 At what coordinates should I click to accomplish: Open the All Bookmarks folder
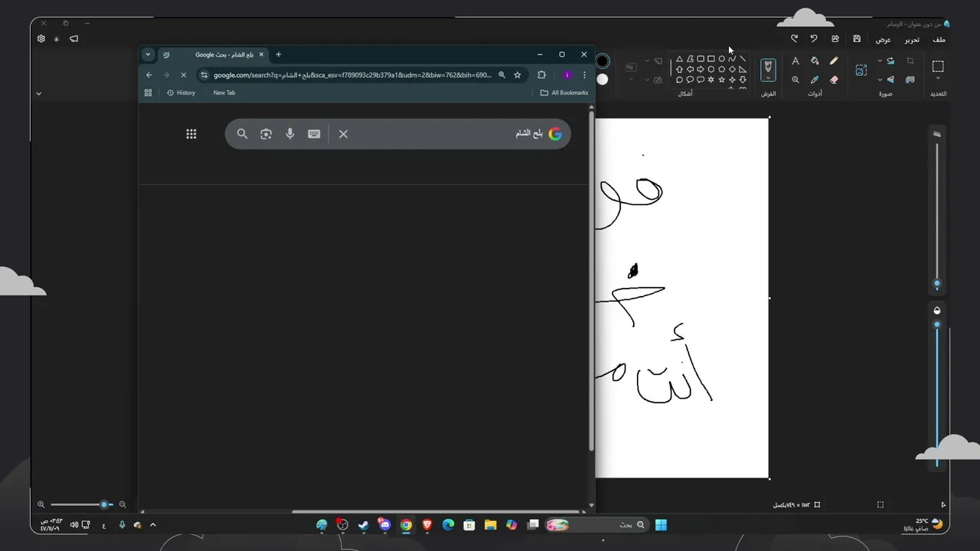coord(564,93)
